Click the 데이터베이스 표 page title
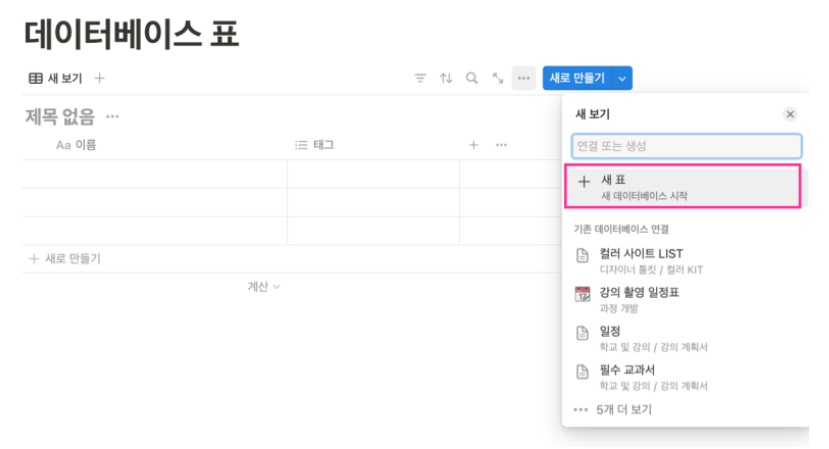 tap(132, 34)
